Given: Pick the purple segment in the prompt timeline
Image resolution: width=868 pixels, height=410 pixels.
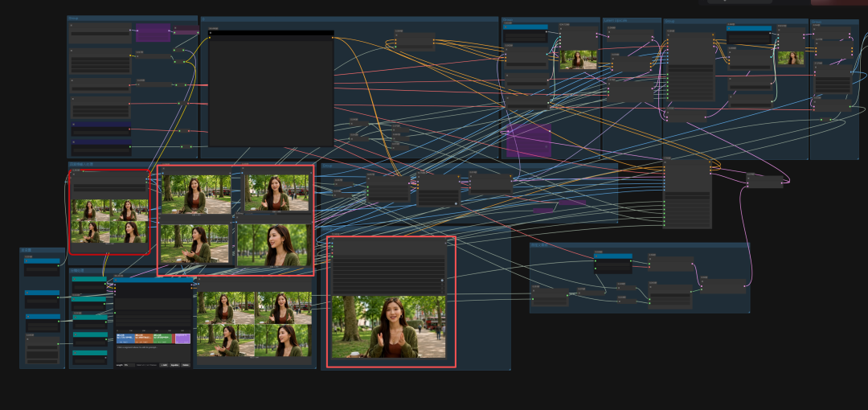Looking at the screenshot, I should (x=182, y=338).
